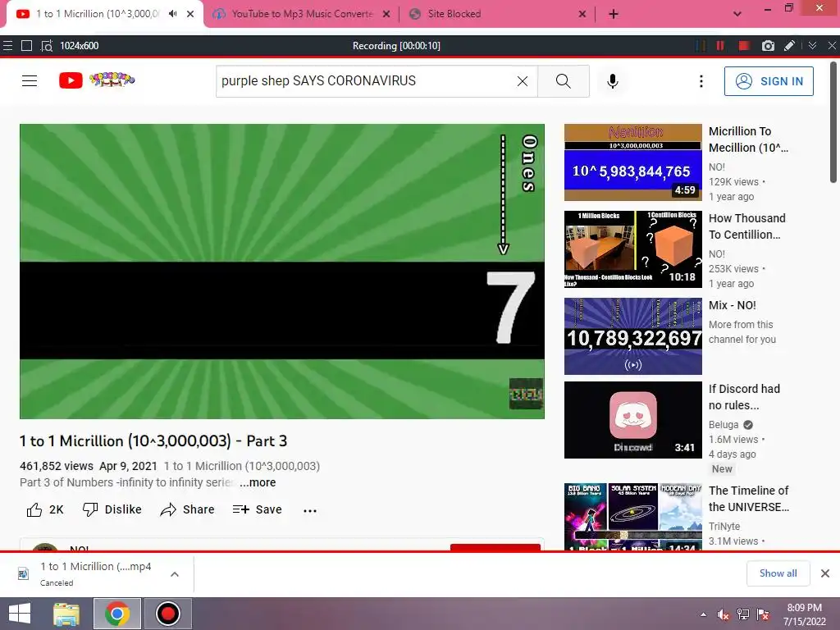Stop the screen recording
Screen dimensions: 840x630
(743, 46)
